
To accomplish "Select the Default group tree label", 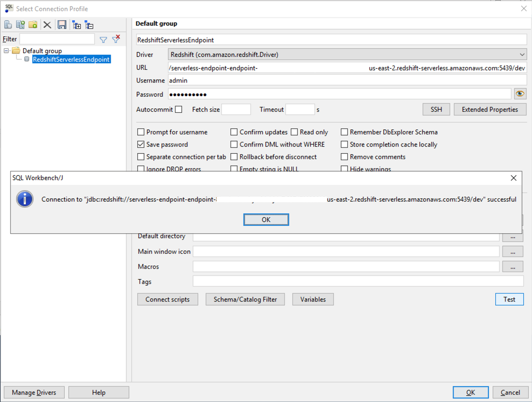I will pyautogui.click(x=42, y=51).
